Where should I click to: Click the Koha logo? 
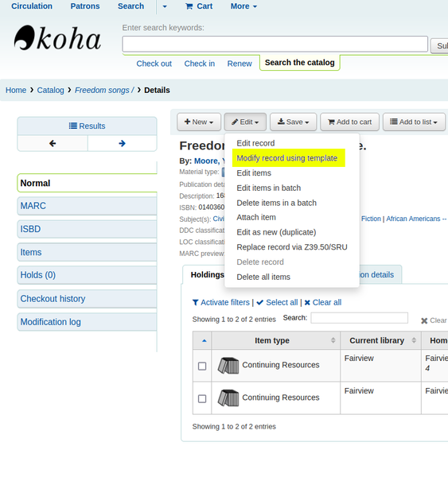(57, 38)
